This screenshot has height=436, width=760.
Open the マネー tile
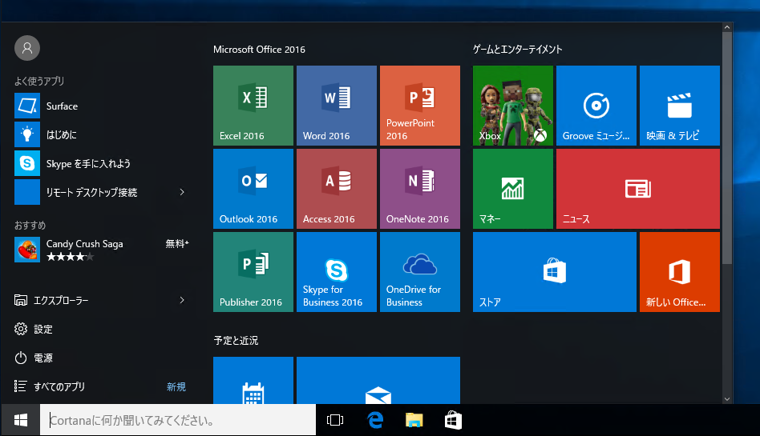pyautogui.click(x=513, y=189)
